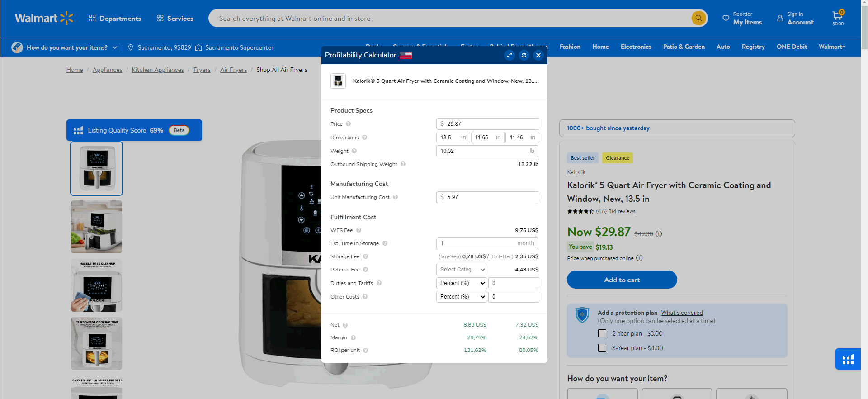Click the Margin help icon

(353, 337)
